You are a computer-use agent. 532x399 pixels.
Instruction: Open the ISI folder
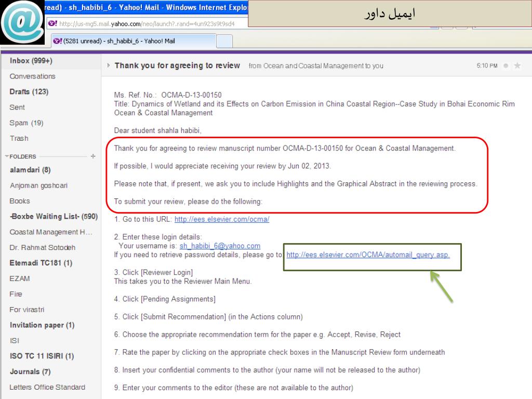tap(14, 341)
